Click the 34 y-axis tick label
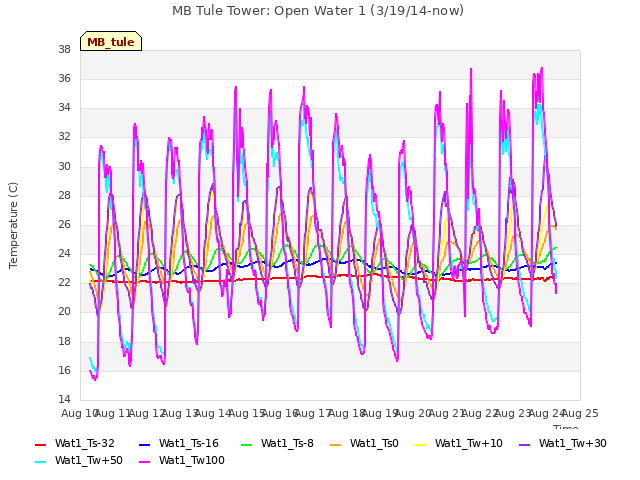 pyautogui.click(x=64, y=107)
